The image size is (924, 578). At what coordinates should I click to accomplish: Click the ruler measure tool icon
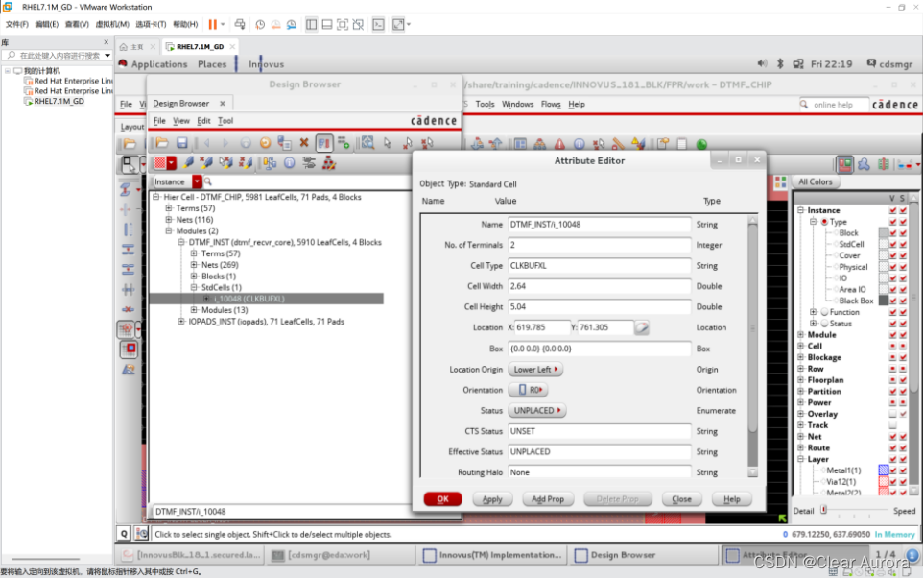(618, 144)
